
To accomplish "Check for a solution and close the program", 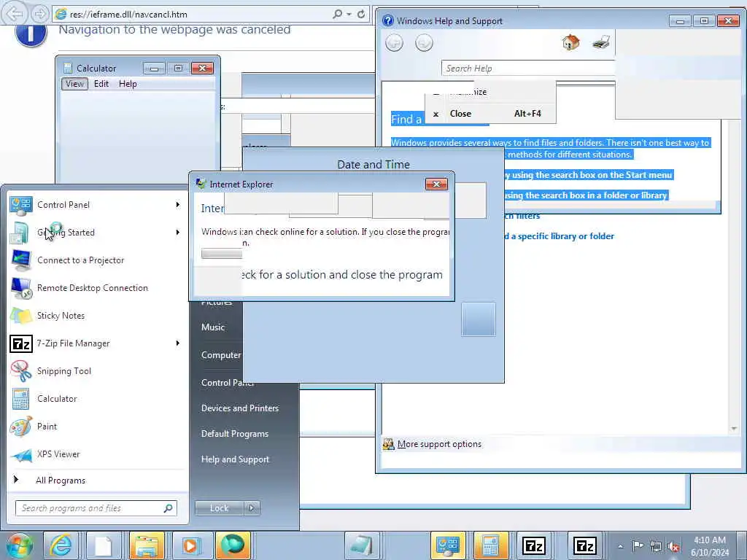I will [x=341, y=275].
